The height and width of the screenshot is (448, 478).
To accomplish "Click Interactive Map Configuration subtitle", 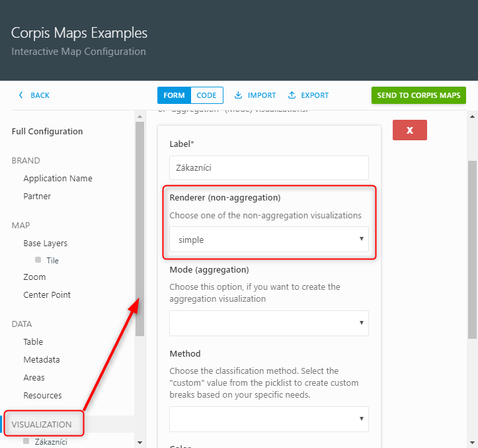I will pyautogui.click(x=79, y=52).
